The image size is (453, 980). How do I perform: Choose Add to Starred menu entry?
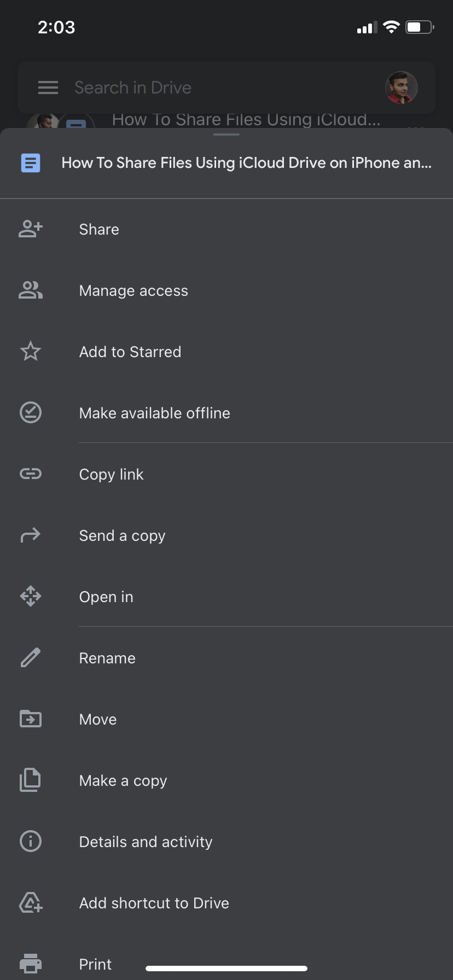tap(130, 352)
